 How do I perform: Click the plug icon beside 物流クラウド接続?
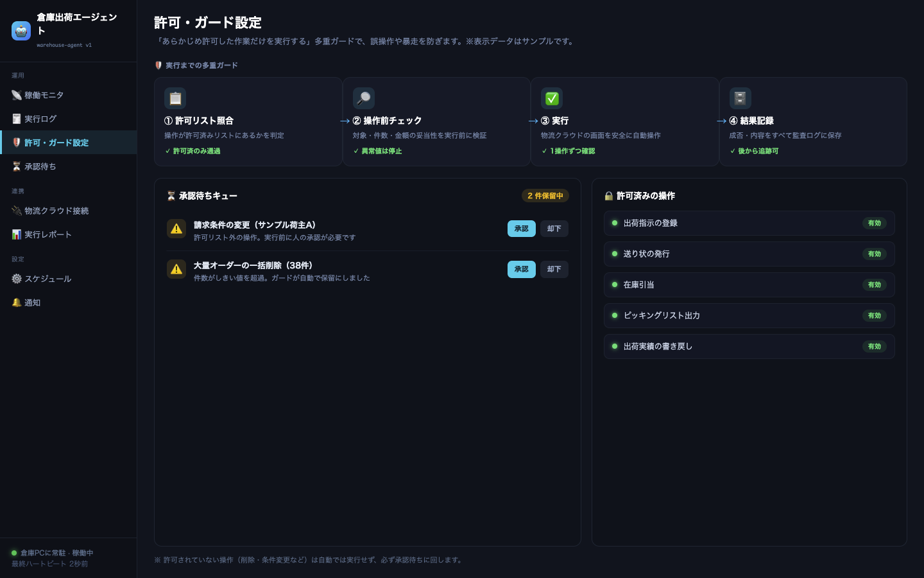pyautogui.click(x=17, y=211)
